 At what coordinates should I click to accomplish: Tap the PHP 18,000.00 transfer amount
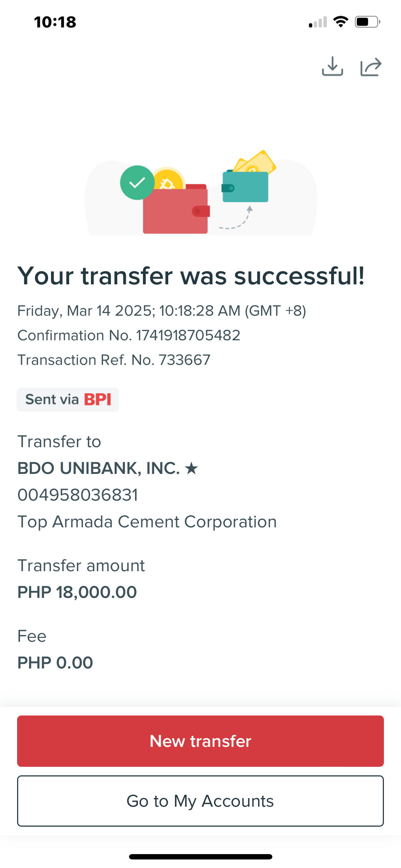pyautogui.click(x=77, y=592)
